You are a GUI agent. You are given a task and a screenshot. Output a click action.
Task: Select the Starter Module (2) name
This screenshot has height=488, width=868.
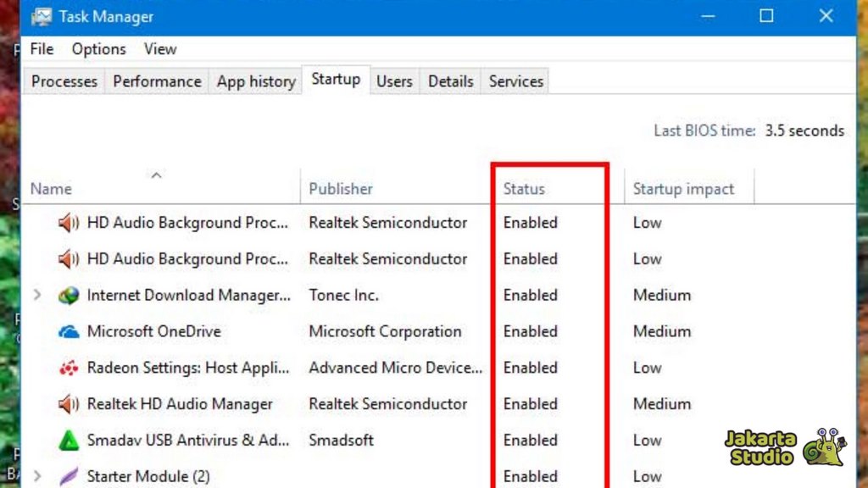(x=148, y=476)
